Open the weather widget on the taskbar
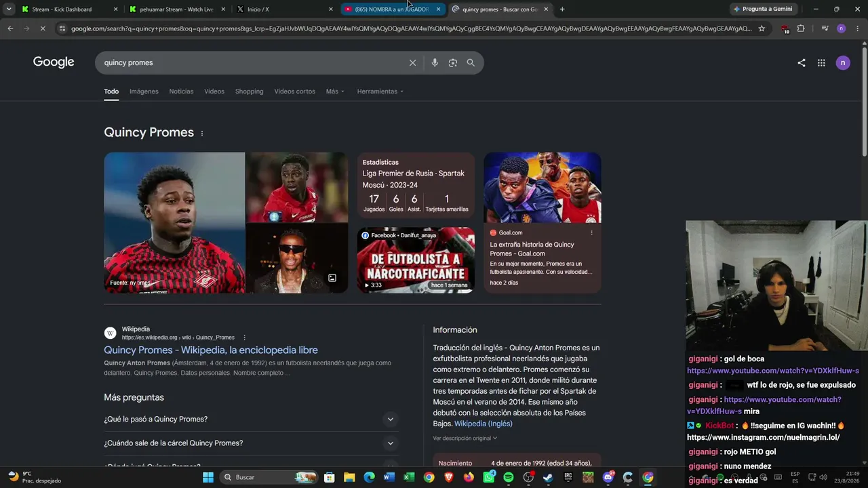868x488 pixels. click(34, 477)
